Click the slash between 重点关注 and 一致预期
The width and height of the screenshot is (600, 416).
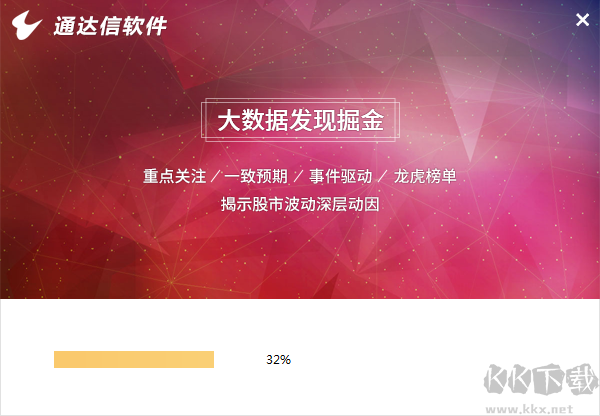[213, 177]
